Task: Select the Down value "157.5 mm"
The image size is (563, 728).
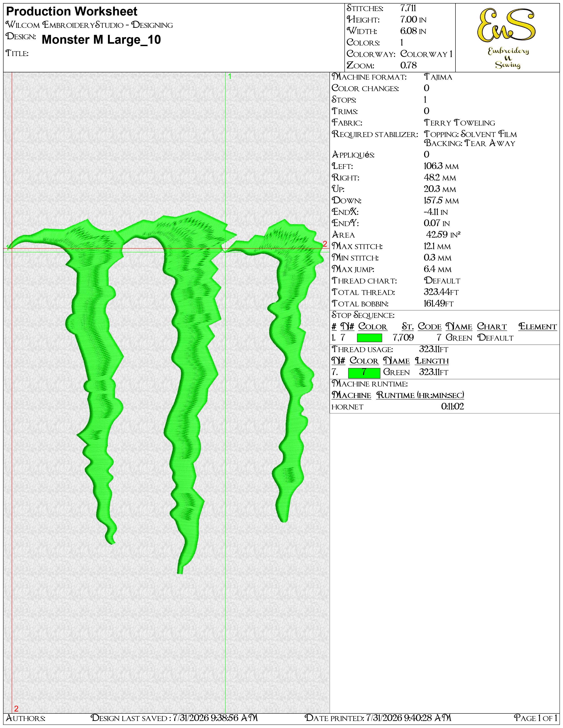Action: point(441,200)
